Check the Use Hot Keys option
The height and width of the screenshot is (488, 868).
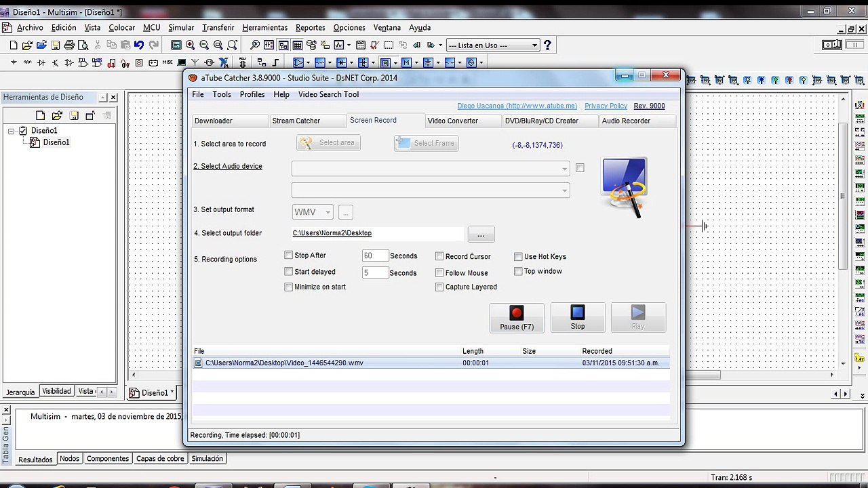pos(518,256)
